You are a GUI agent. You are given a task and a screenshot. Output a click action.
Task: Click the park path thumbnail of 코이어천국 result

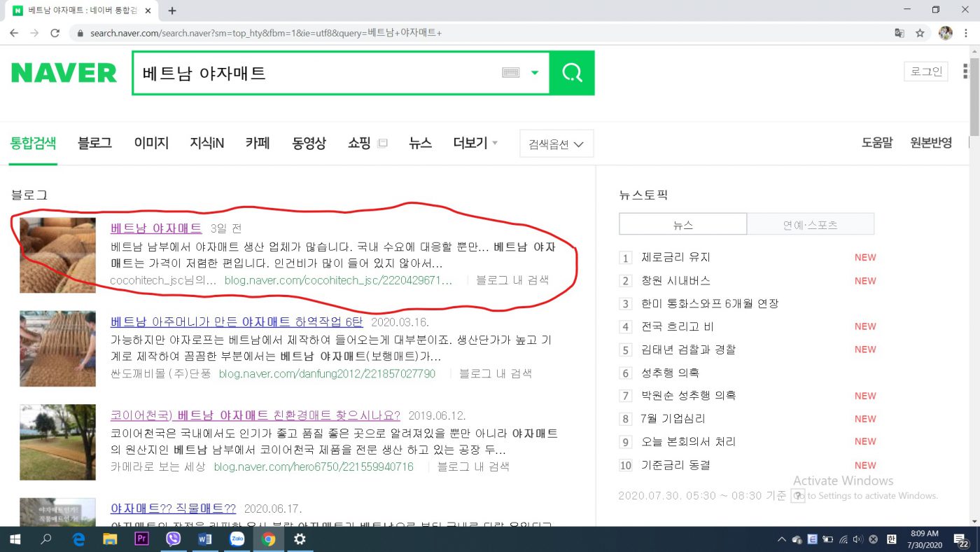point(57,442)
